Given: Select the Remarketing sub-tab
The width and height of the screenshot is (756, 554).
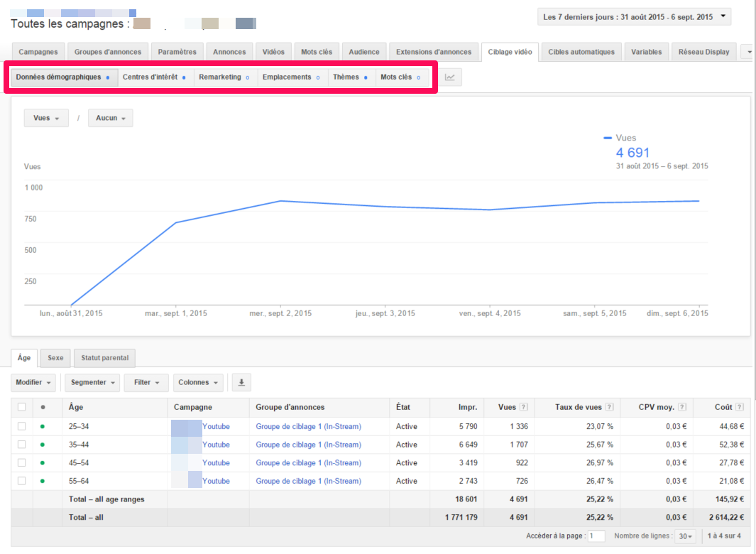Looking at the screenshot, I should pos(225,77).
